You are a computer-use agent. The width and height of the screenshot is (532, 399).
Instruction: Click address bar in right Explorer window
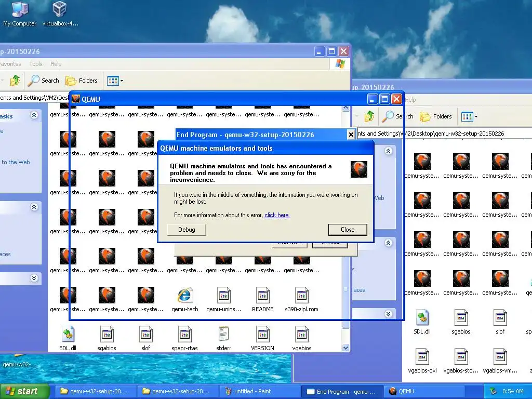443,134
